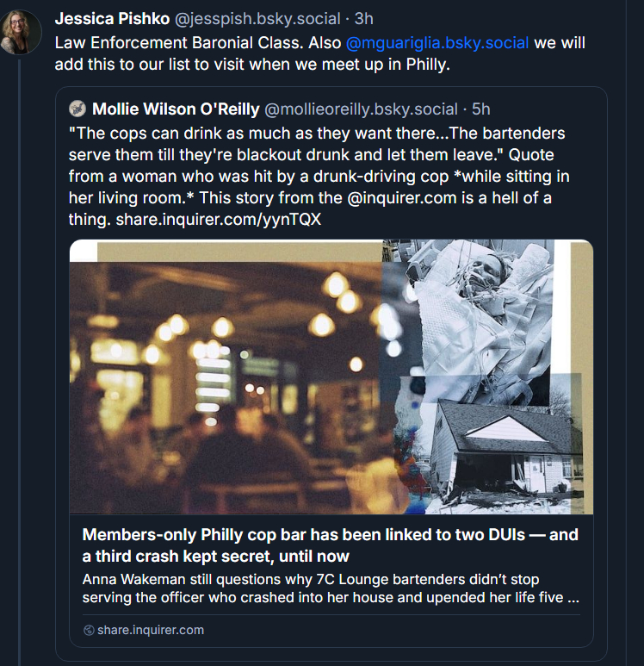Click the @jesspish.bsky.social handle
The height and width of the screenshot is (666, 644).
pos(259,18)
